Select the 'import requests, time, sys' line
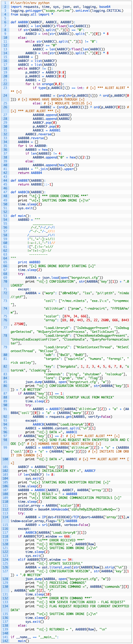 point(60,7)
